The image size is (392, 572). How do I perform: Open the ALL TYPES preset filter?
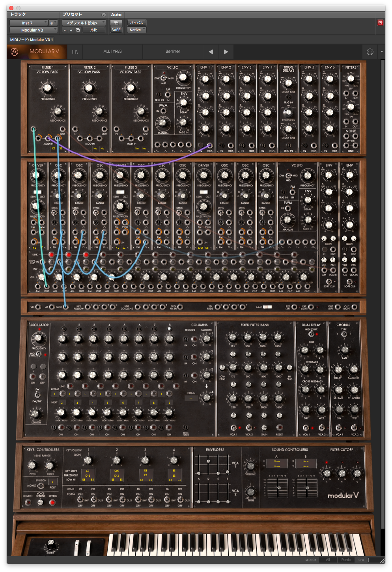[113, 52]
